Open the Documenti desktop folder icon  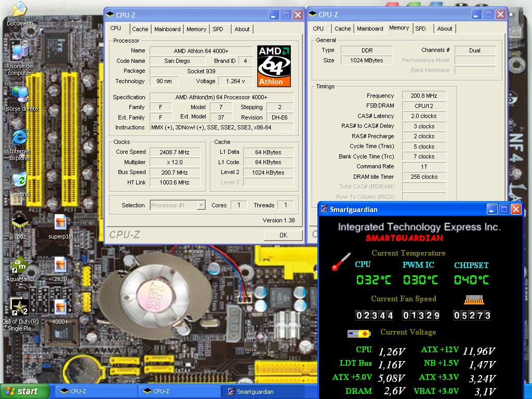(x=20, y=10)
